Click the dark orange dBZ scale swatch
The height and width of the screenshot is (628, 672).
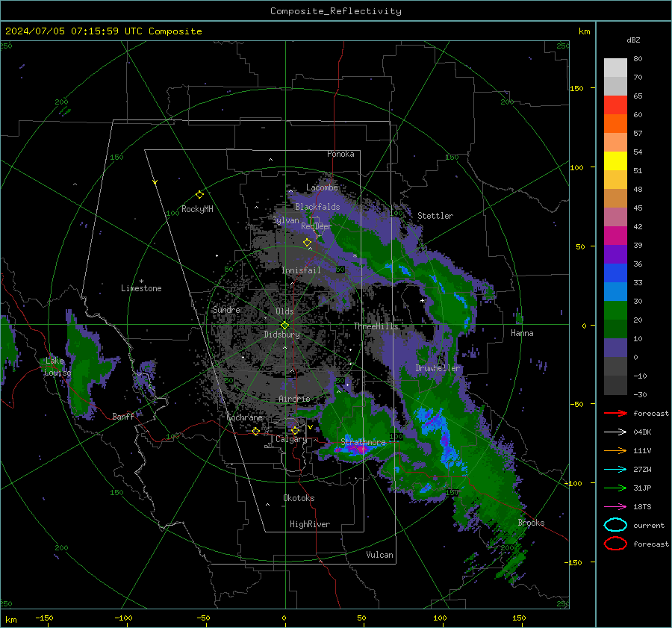(x=615, y=123)
